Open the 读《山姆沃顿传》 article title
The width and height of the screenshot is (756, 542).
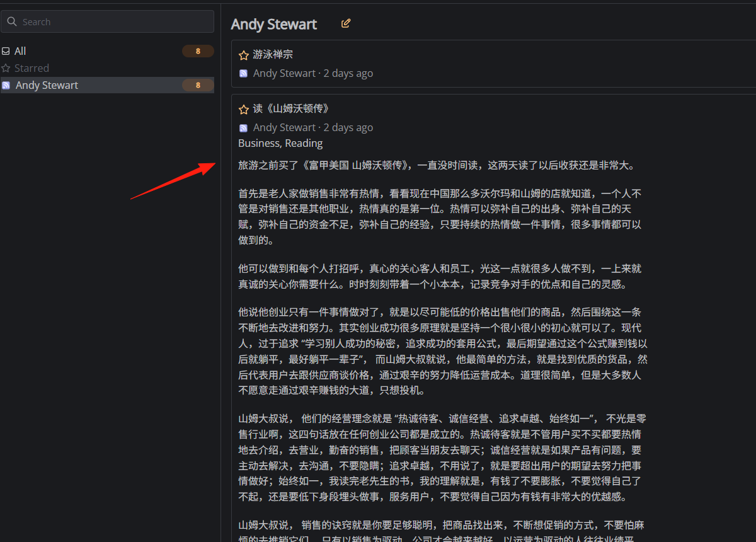(x=291, y=109)
